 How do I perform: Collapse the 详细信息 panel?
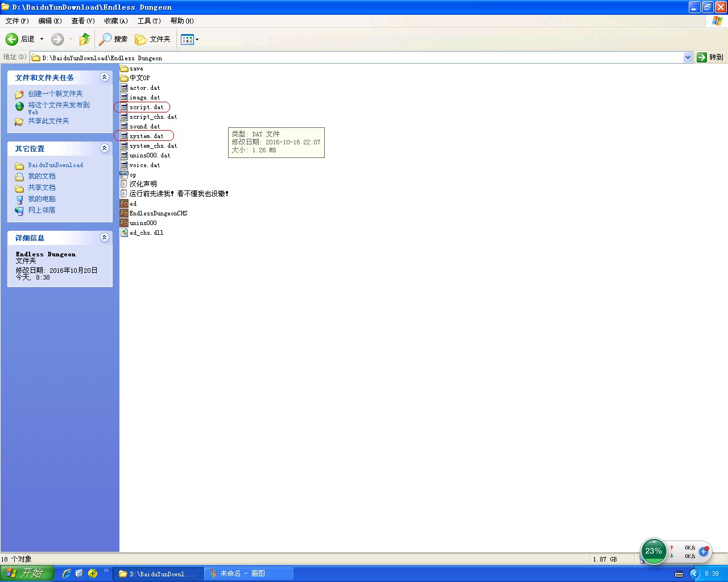(104, 238)
